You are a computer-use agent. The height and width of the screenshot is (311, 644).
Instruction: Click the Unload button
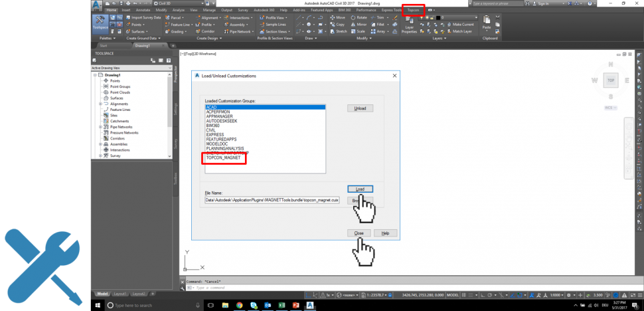361,108
